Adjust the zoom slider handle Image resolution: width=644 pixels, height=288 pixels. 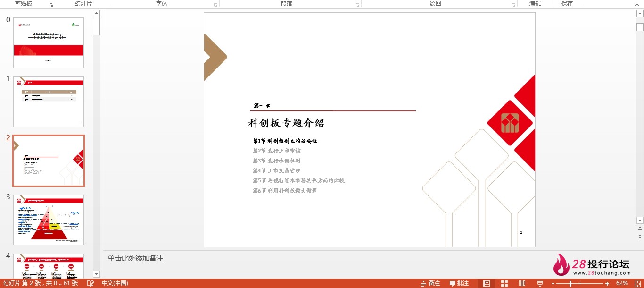click(x=570, y=283)
